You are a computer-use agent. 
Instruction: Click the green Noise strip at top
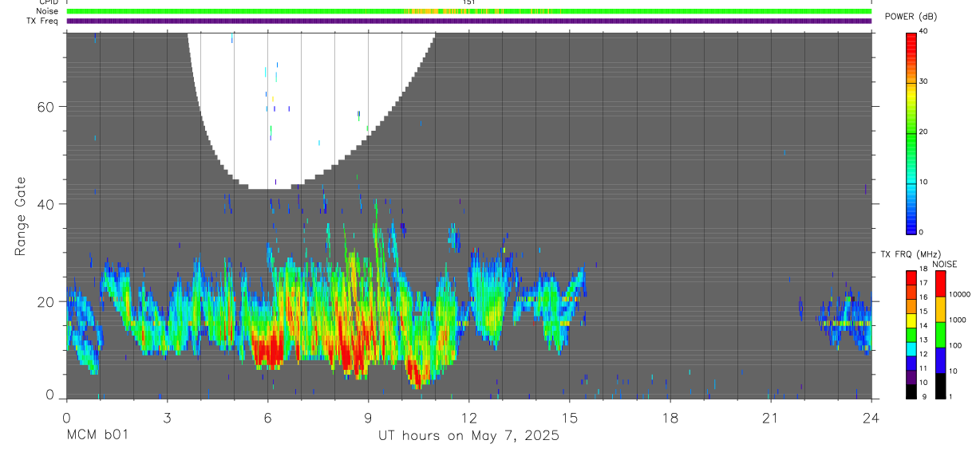click(469, 12)
